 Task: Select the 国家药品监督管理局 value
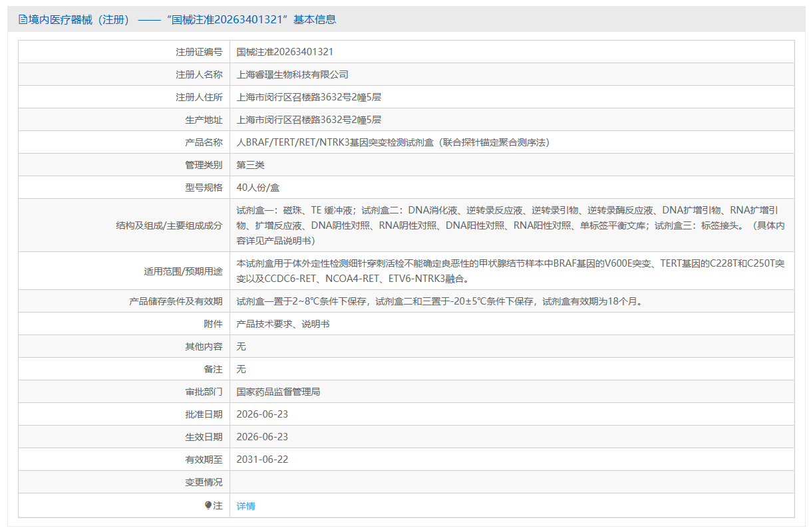click(278, 392)
